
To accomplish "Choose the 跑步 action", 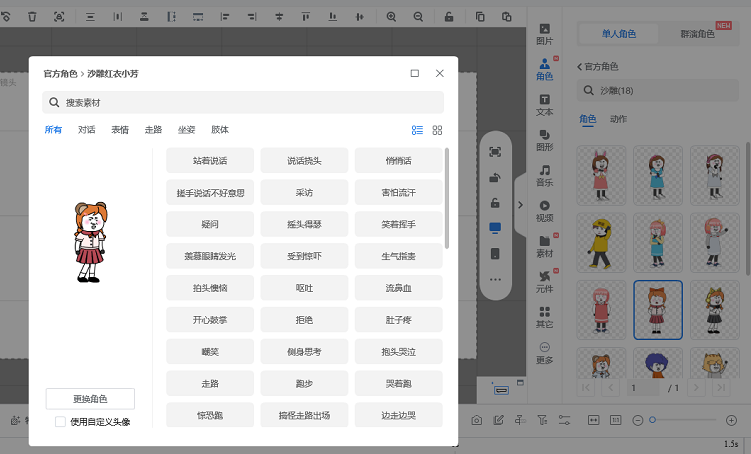I will [x=304, y=384].
